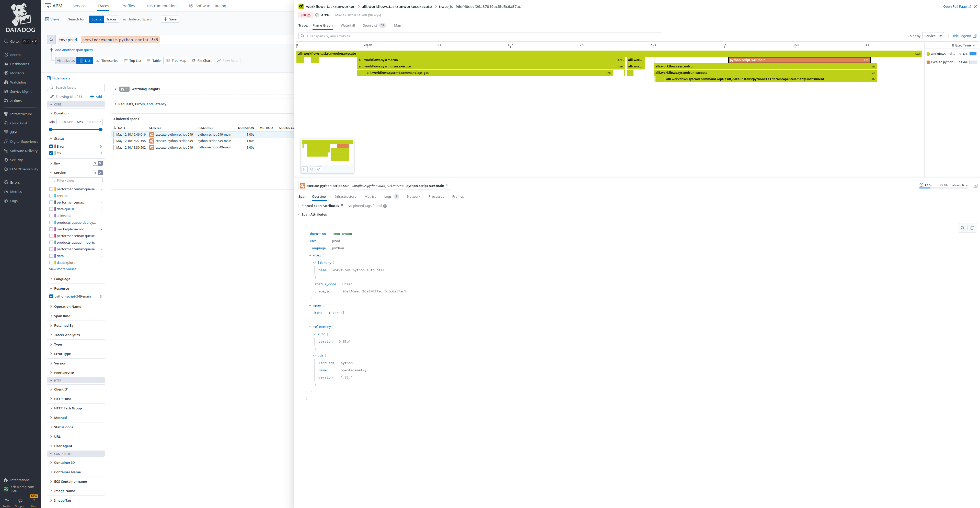Switch to the Waterfall trace tab
Image resolution: width=980 pixels, height=508 pixels.
click(x=347, y=26)
